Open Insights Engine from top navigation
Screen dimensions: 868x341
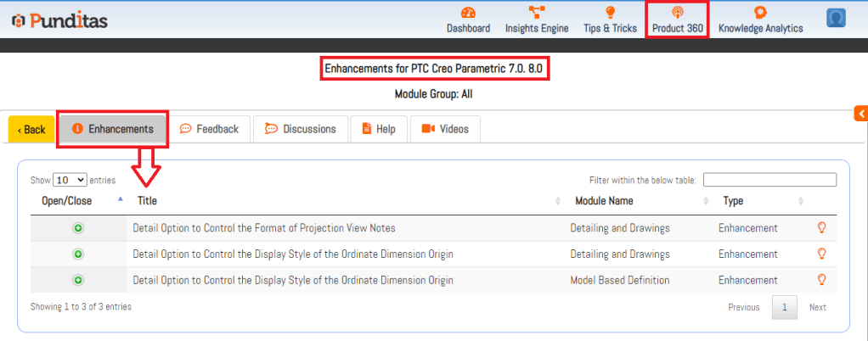click(536, 12)
